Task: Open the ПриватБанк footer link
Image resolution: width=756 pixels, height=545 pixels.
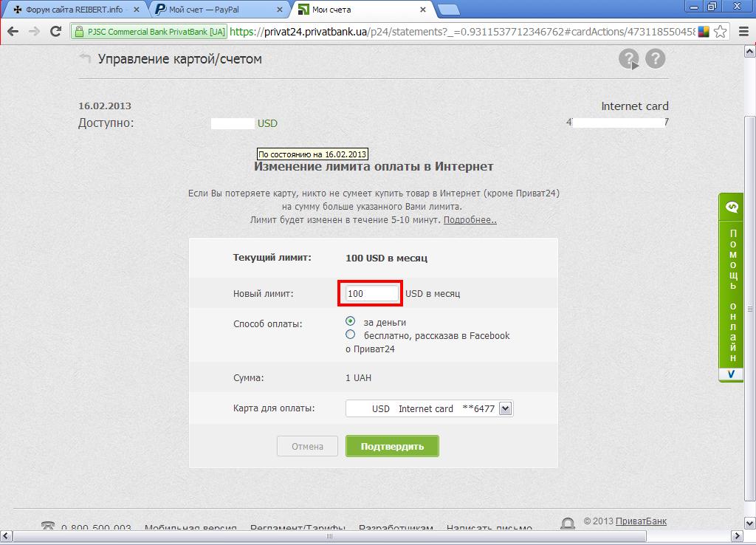Action: click(641, 521)
